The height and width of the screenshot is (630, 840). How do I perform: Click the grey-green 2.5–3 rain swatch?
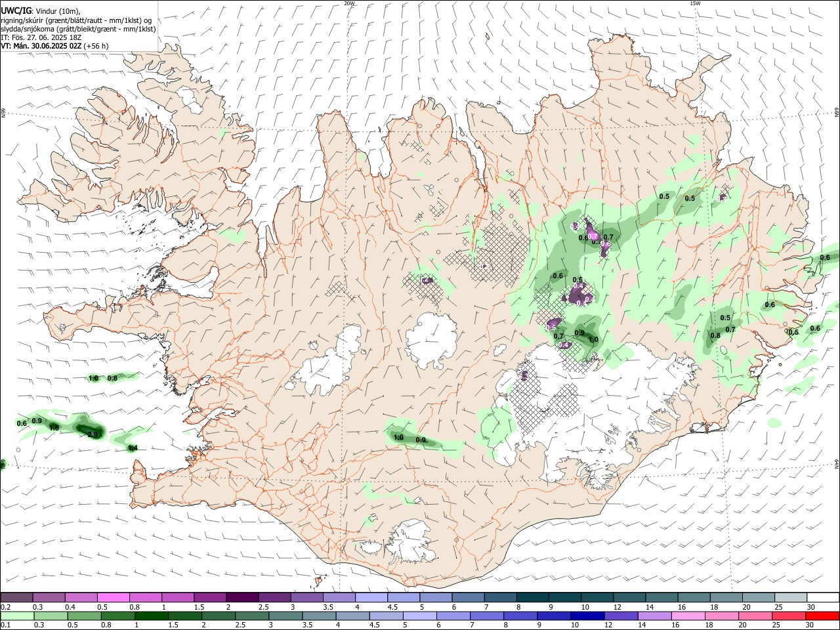pos(251,616)
